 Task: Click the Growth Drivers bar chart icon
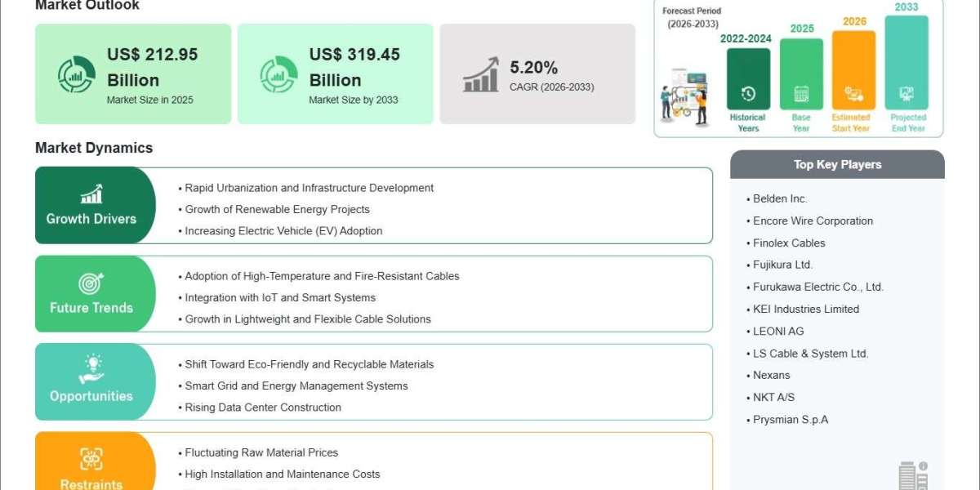(x=91, y=194)
